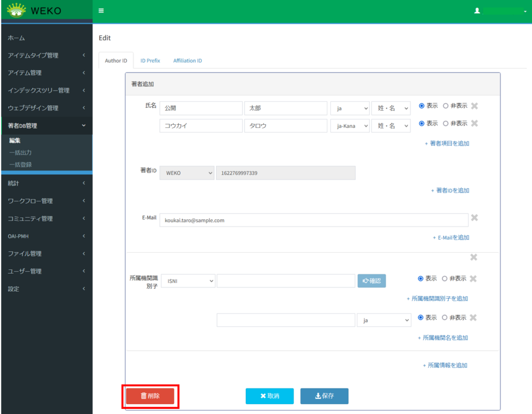Open the ja-Kana language dropdown
532x414 pixels.
tap(350, 126)
